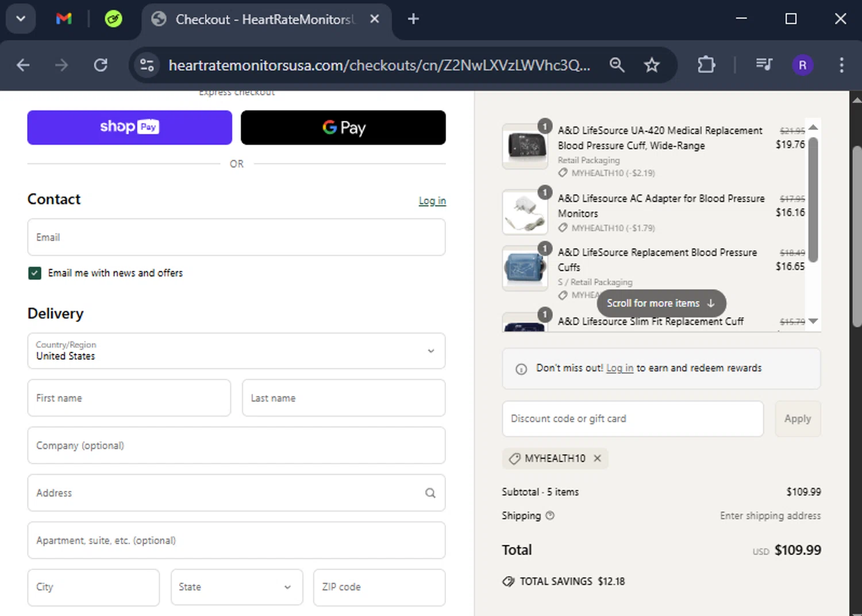Click the order list scroll up arrow
This screenshot has width=862, height=616.
point(813,128)
